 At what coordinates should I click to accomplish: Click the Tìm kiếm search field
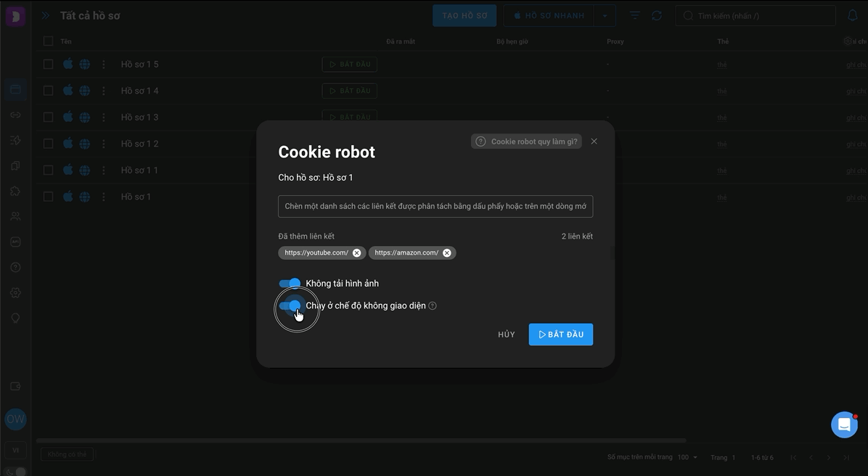click(x=756, y=15)
